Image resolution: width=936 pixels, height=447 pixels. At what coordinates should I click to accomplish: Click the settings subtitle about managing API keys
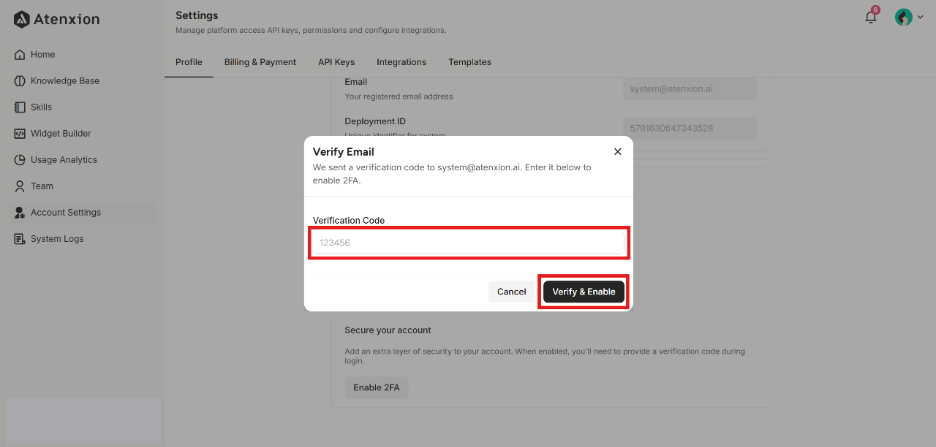click(311, 30)
